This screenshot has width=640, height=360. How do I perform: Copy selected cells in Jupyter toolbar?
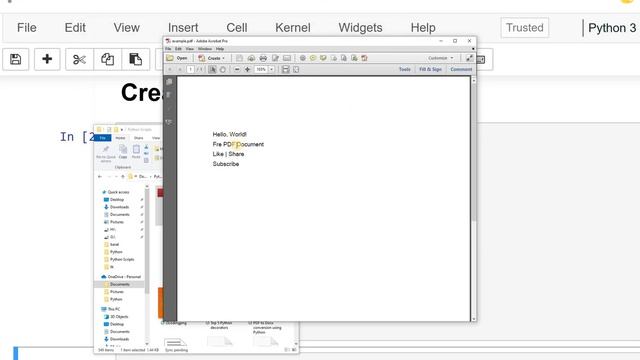point(107,59)
